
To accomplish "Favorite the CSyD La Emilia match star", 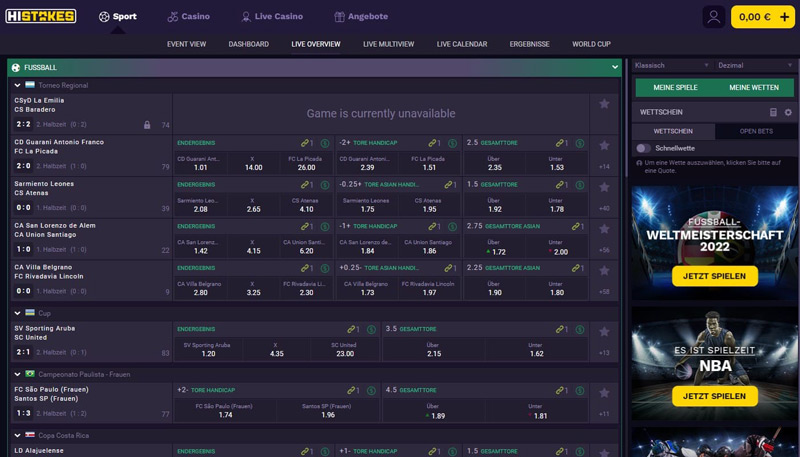I will (x=604, y=104).
